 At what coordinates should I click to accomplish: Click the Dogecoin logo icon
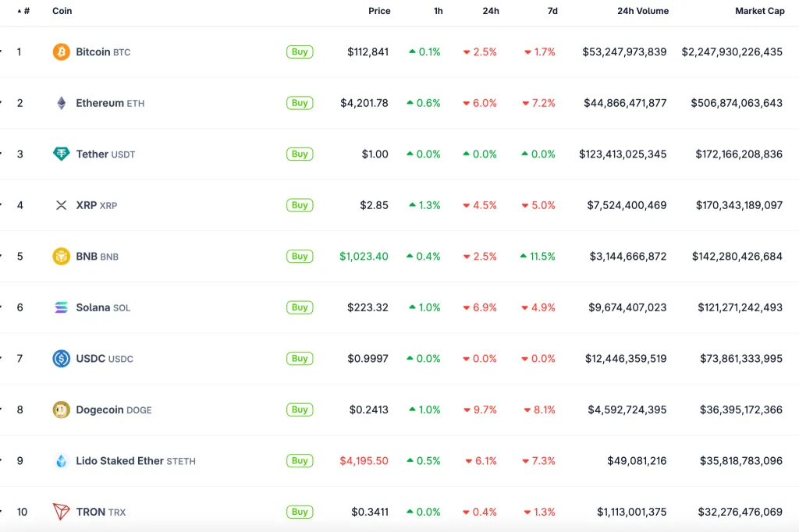pos(61,410)
